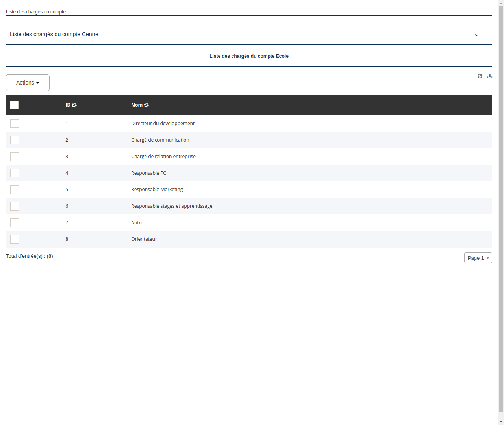The height and width of the screenshot is (425, 504).
Task: Toggle the select-all checkbox in header
Action: [x=14, y=105]
